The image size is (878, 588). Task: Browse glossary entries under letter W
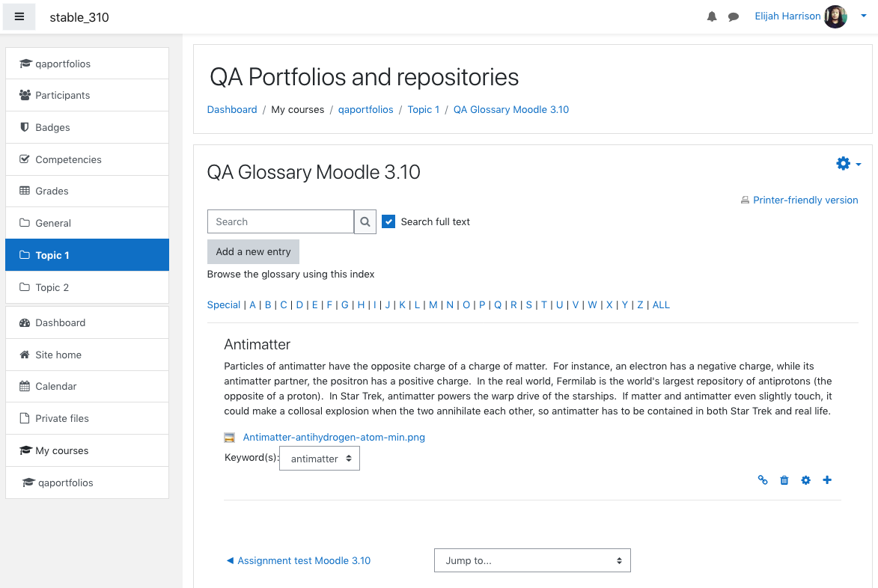[x=592, y=305]
